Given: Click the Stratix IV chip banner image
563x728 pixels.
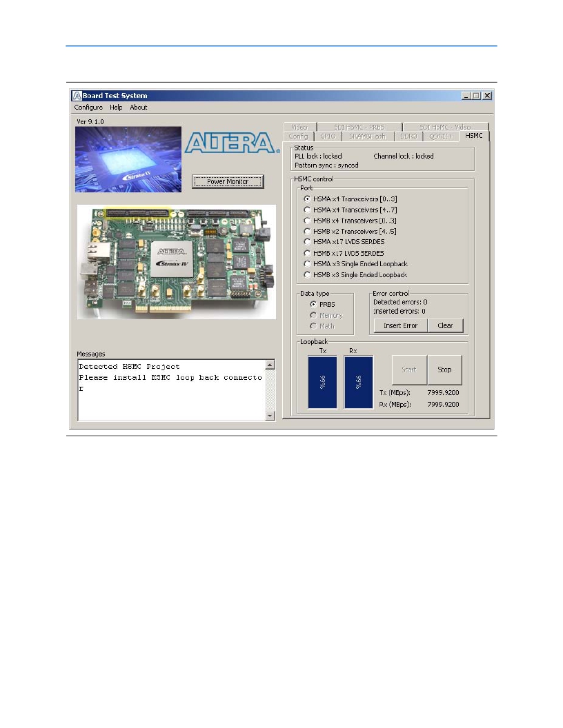Looking at the screenshot, I should click(x=128, y=159).
